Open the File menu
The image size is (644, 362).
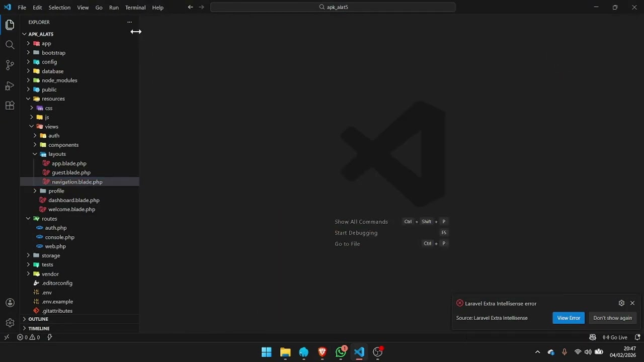tap(22, 8)
